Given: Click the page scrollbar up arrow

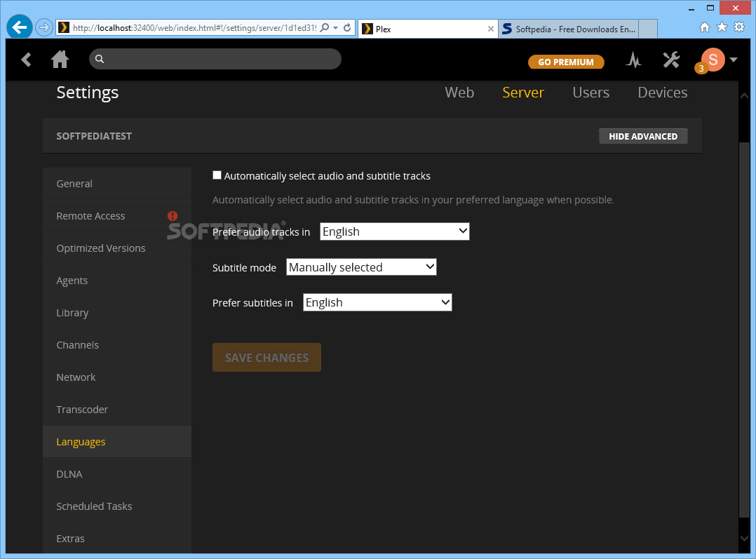Looking at the screenshot, I should point(745,96).
